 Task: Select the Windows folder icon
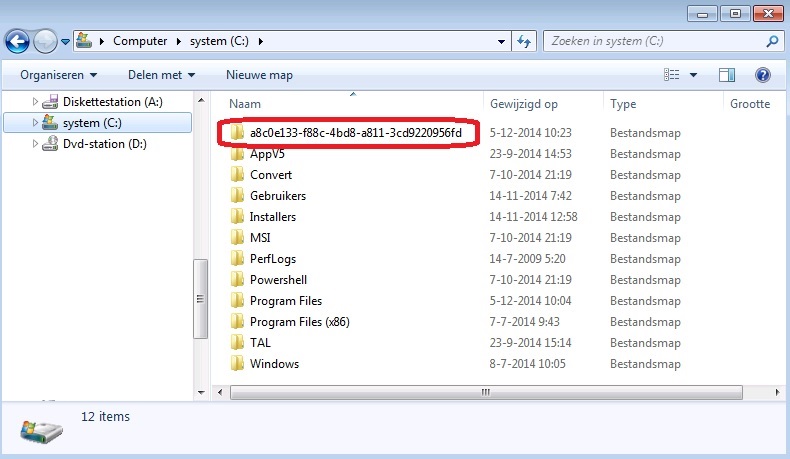tap(237, 364)
